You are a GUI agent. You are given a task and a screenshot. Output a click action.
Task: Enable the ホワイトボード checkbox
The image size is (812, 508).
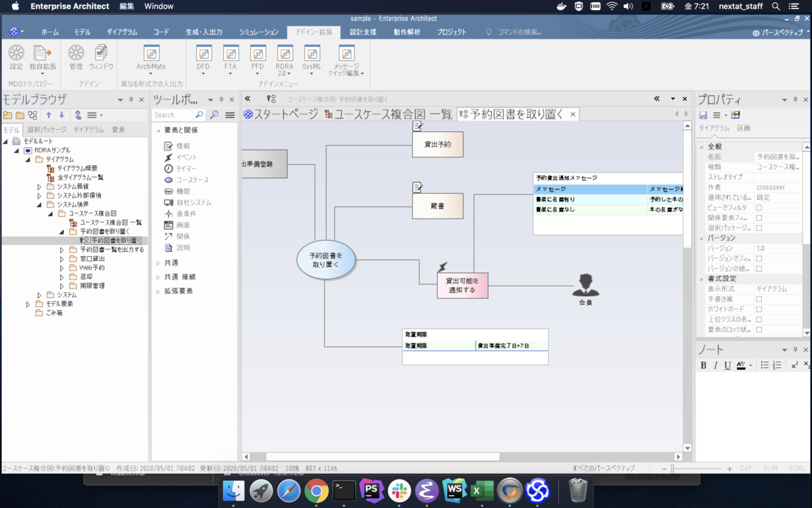759,310
